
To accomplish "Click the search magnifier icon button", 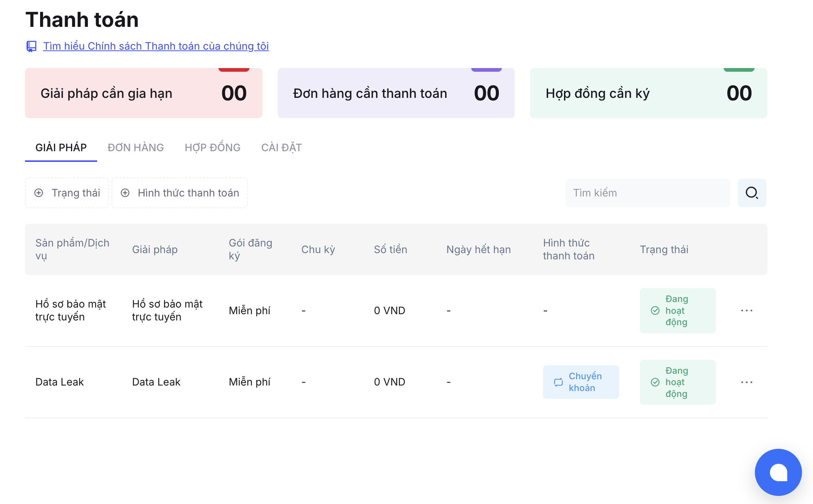I will 752,193.
